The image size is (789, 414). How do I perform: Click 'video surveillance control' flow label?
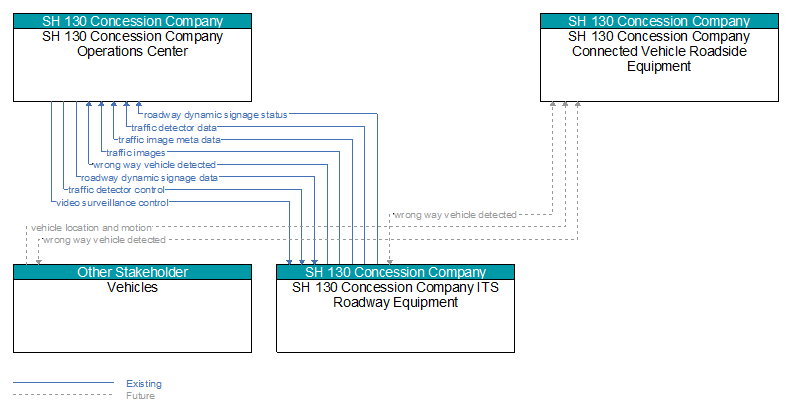point(112,203)
